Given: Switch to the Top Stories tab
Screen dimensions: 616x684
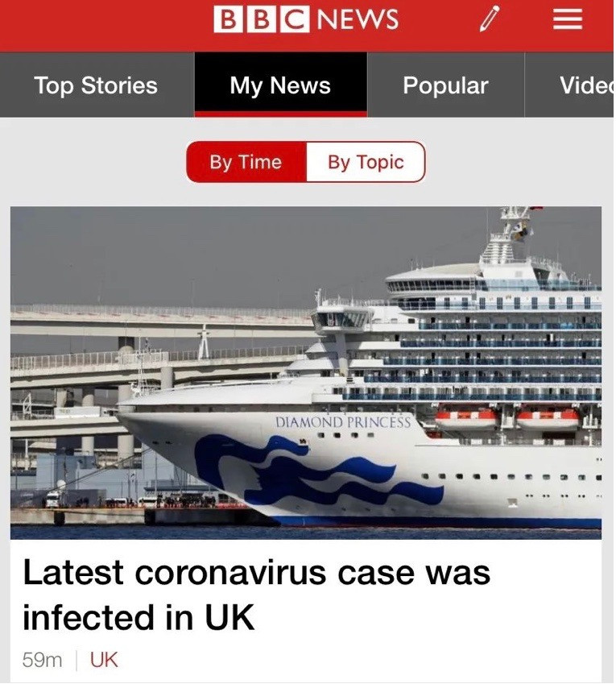Looking at the screenshot, I should coord(97,85).
